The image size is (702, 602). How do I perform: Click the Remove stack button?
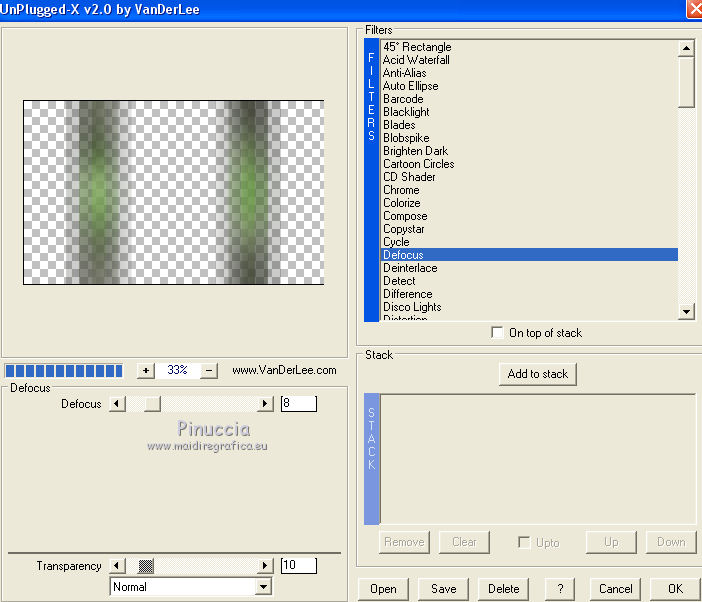404,542
